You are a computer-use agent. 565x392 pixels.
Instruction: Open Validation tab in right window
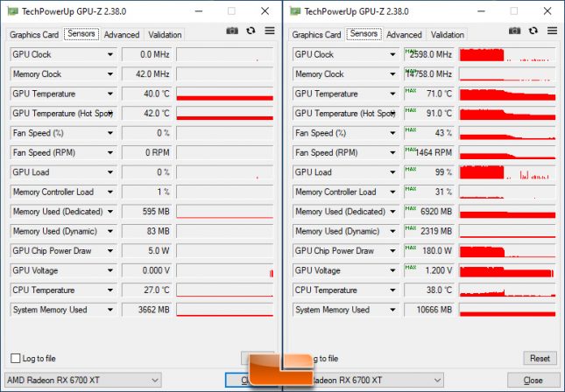click(x=448, y=35)
